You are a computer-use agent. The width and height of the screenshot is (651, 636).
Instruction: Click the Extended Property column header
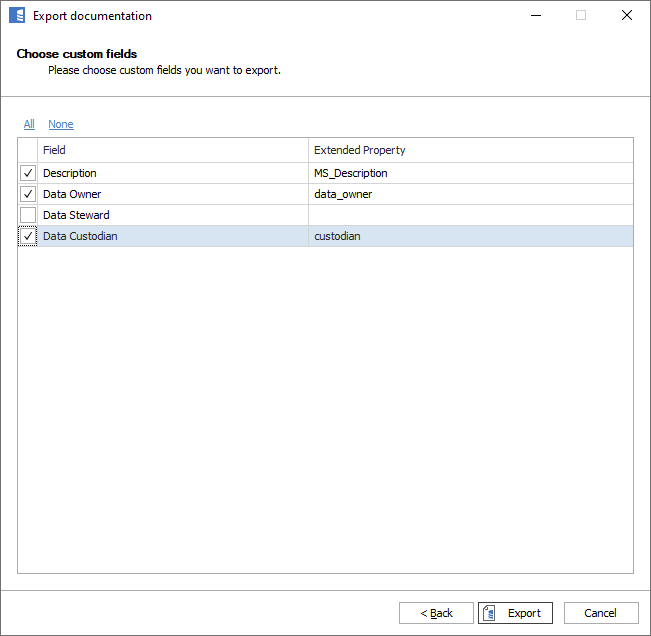point(470,150)
